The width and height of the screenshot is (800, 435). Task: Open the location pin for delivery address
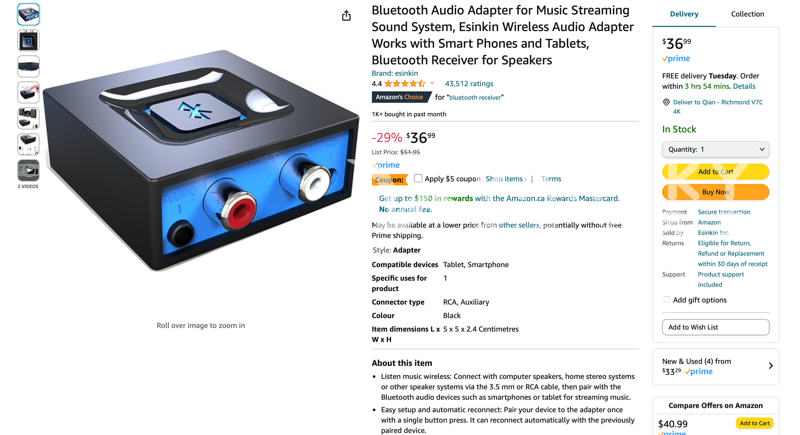coord(666,103)
